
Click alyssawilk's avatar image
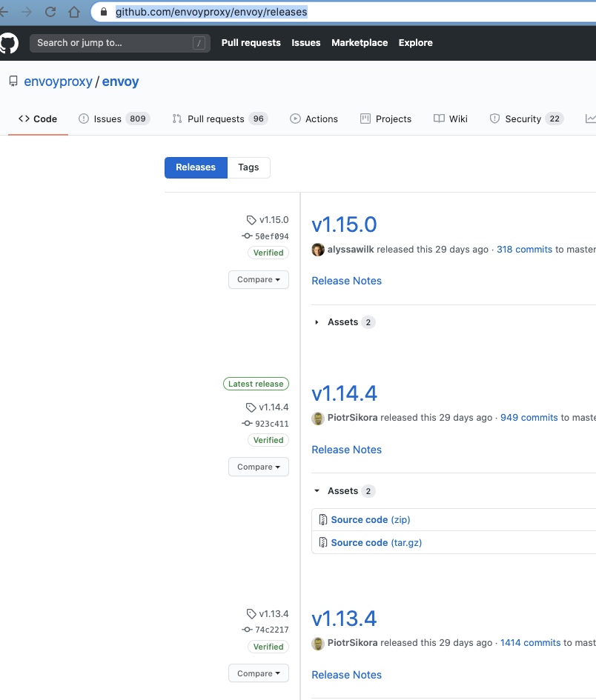pyautogui.click(x=318, y=250)
